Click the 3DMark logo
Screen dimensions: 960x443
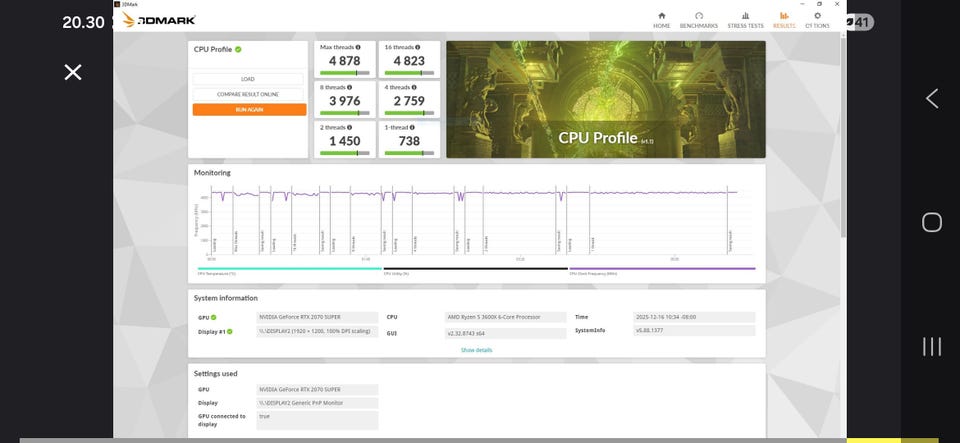(x=159, y=20)
